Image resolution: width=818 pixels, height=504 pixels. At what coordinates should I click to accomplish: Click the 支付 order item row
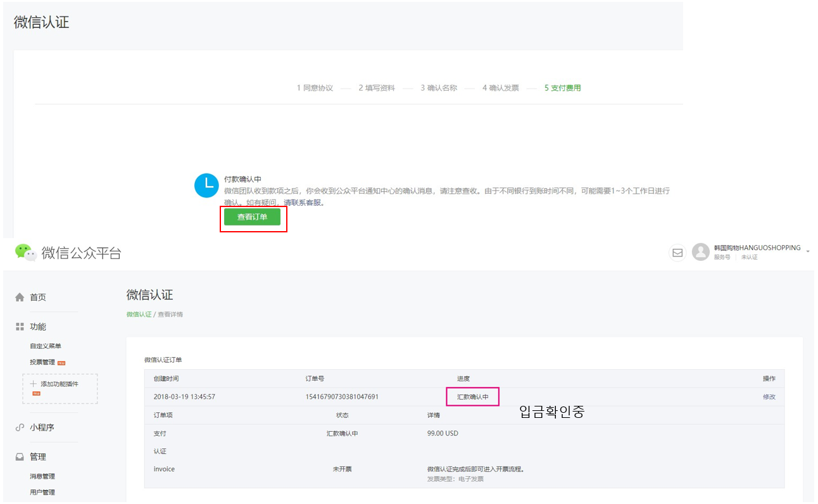(x=464, y=434)
